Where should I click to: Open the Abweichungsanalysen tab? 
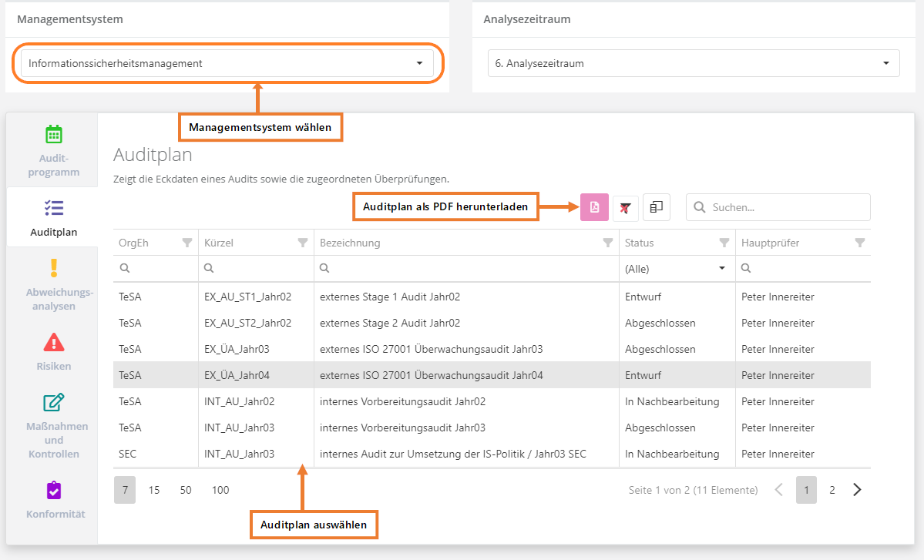pos(53,285)
